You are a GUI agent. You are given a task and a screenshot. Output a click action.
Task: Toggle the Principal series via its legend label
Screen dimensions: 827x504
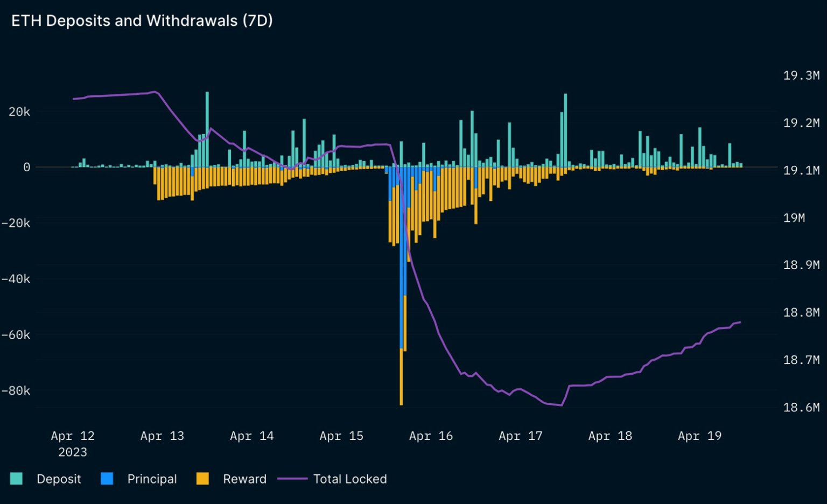pyautogui.click(x=152, y=479)
